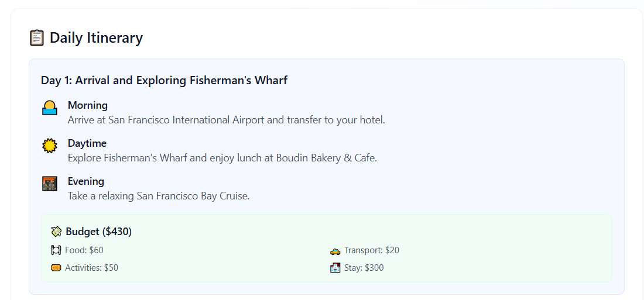
Task: Select the Daily Itinerary heading
Action: pos(96,38)
